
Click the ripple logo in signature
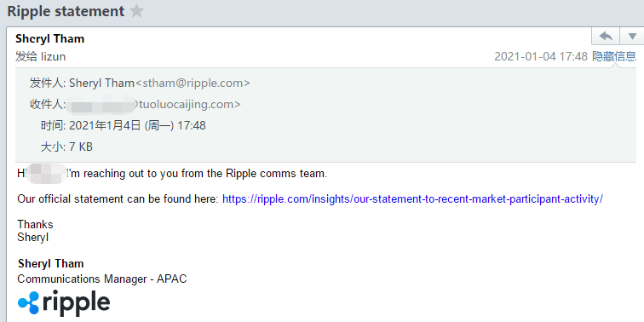[x=64, y=303]
